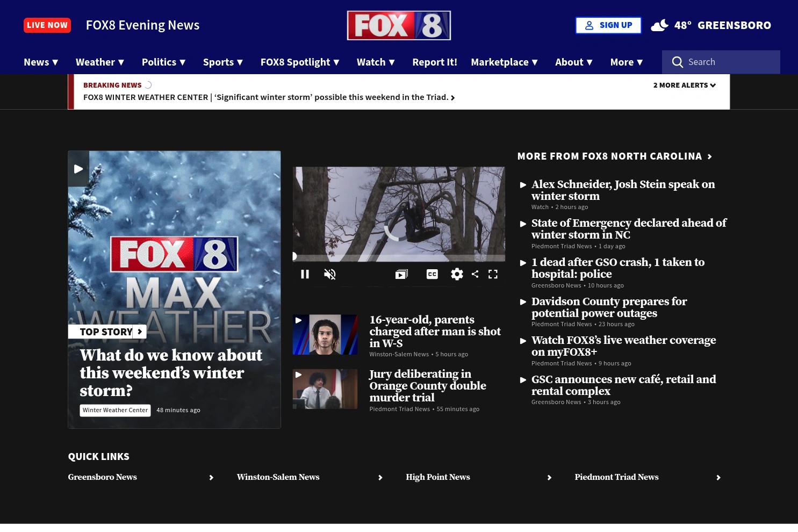
Task: Seek using the video progress bar
Action: pyautogui.click(x=399, y=257)
